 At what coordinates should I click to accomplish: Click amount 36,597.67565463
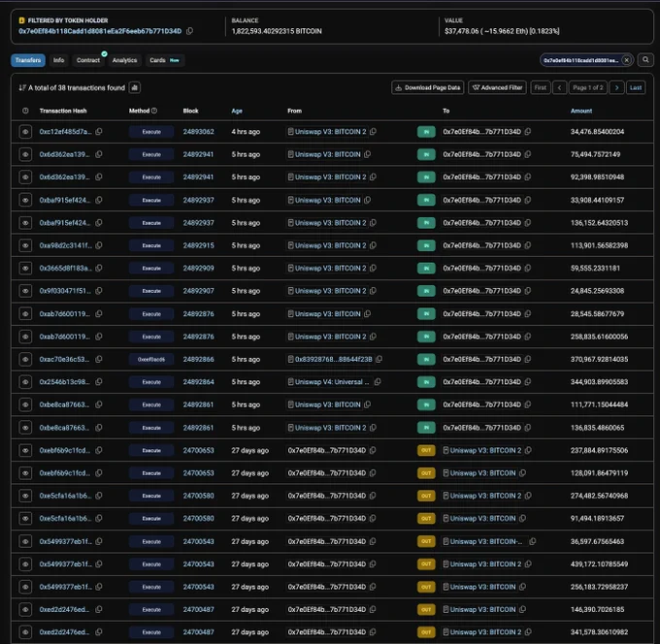pyautogui.click(x=597, y=541)
